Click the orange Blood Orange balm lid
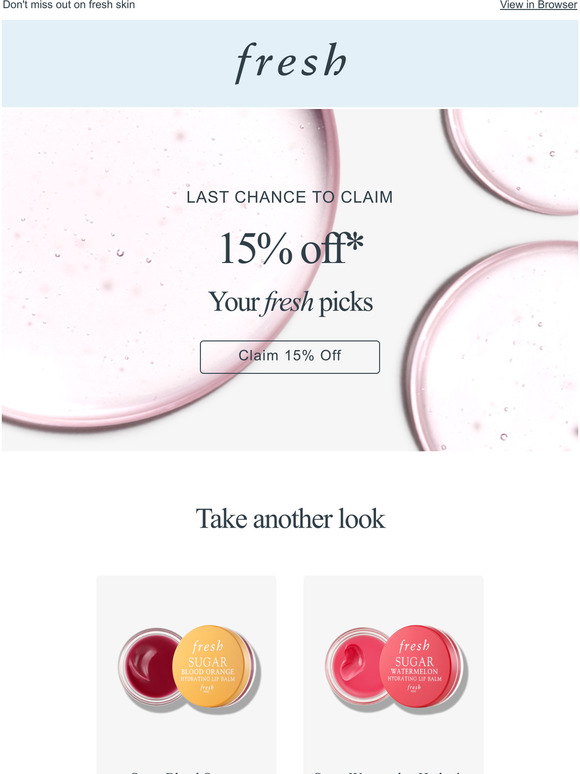 (x=212, y=666)
